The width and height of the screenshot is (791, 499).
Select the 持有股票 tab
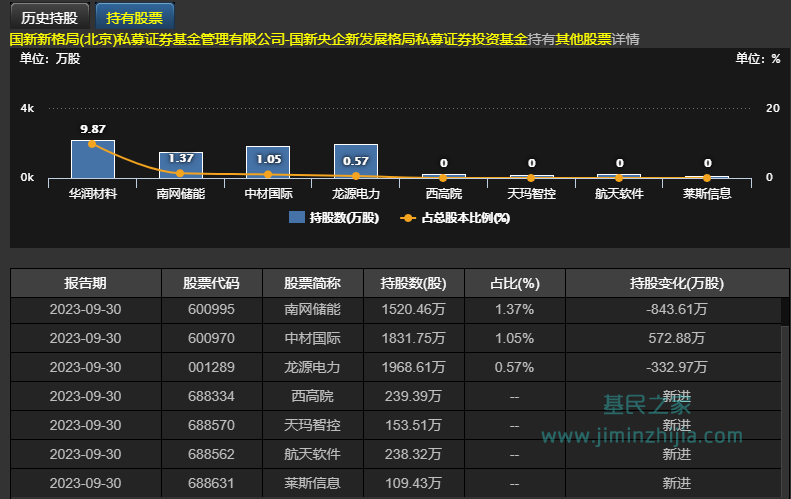click(134, 17)
